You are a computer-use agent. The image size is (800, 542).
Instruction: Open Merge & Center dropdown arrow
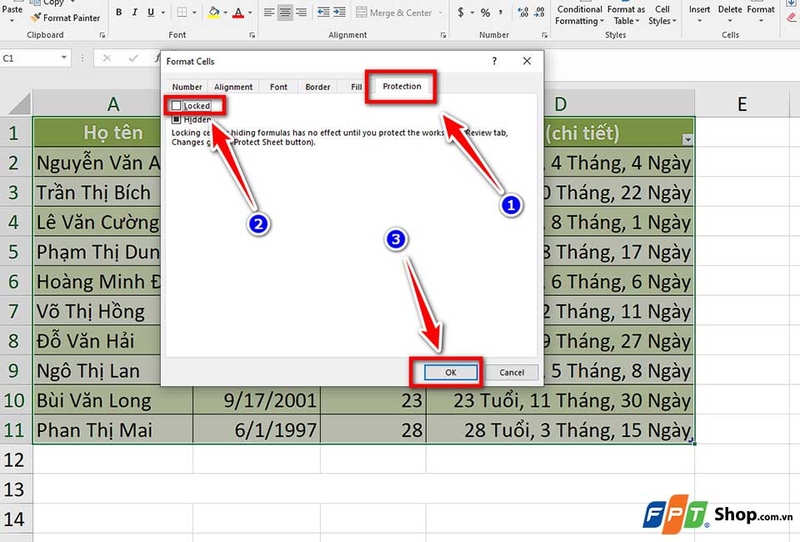pyautogui.click(x=440, y=12)
